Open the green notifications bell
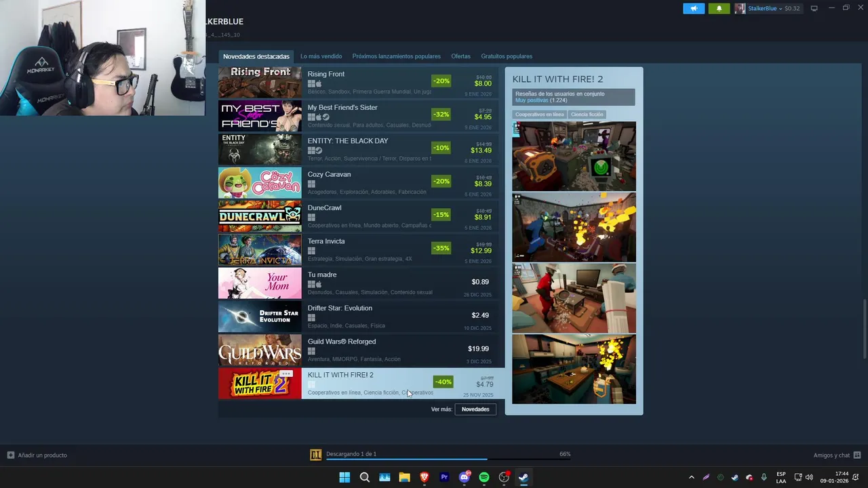Image resolution: width=868 pixels, height=488 pixels. [x=719, y=8]
